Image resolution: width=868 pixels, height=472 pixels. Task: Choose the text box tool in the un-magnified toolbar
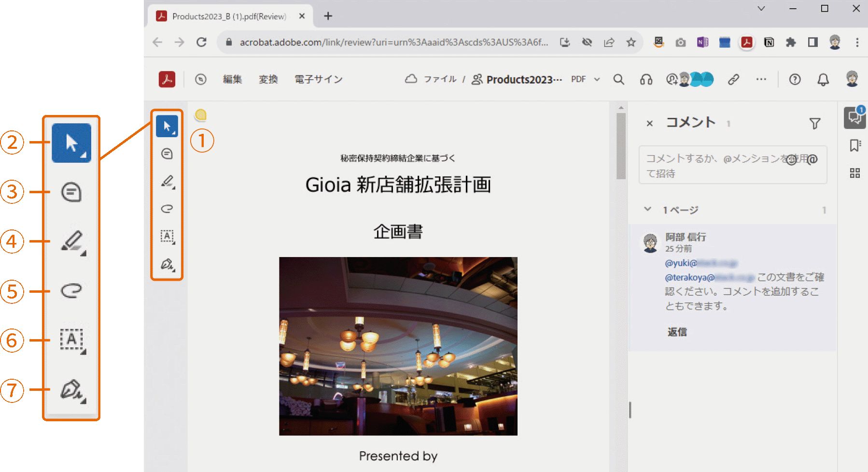coord(168,237)
